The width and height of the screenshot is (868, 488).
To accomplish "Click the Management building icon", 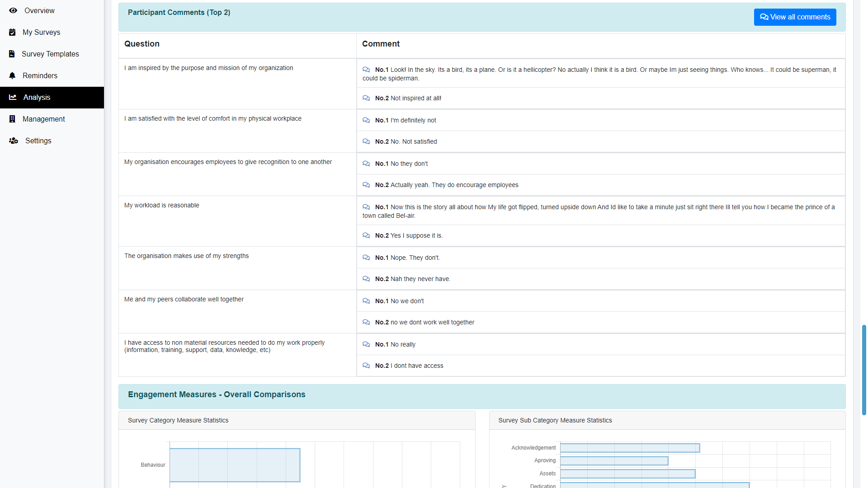I will point(12,119).
